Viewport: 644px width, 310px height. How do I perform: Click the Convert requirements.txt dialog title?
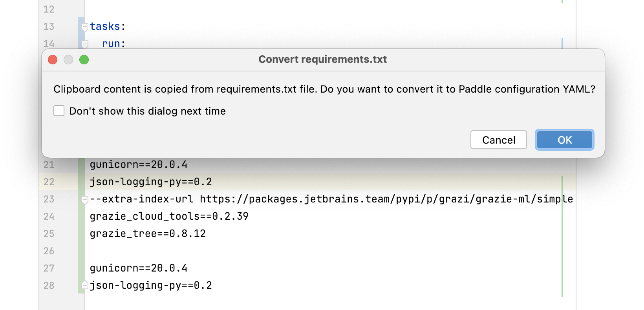click(322, 59)
